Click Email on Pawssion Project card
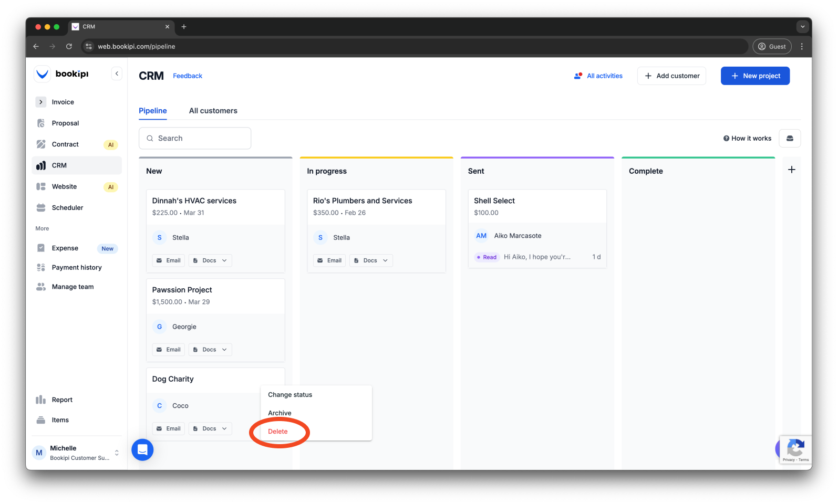Screen dimensions: 838x504 pyautogui.click(x=169, y=350)
